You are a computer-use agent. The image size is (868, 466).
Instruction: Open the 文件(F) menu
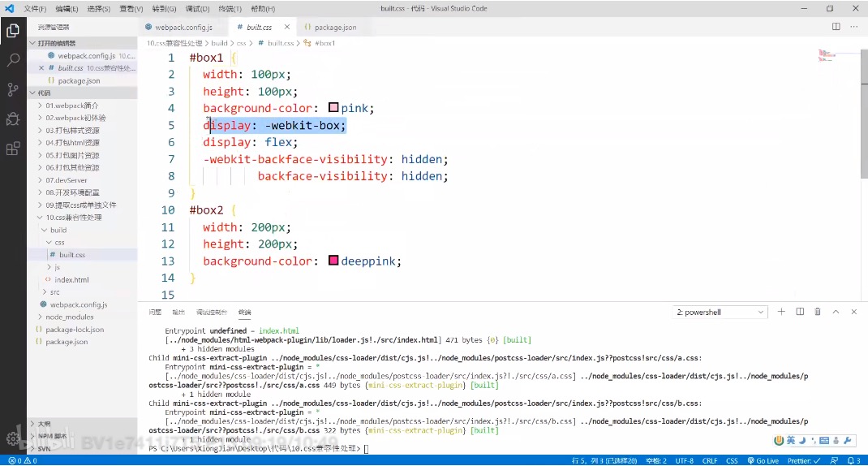pos(35,8)
